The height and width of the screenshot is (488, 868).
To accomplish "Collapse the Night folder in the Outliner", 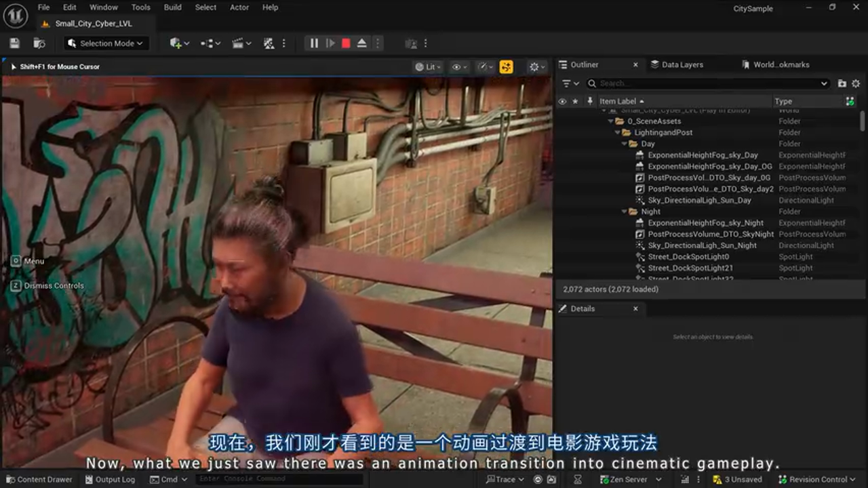I will point(624,211).
